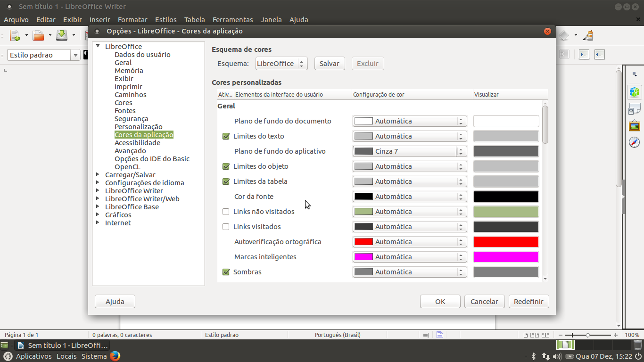The image size is (644, 362).
Task: Click the paragraph spacing toolbar icon
Action: click(564, 55)
